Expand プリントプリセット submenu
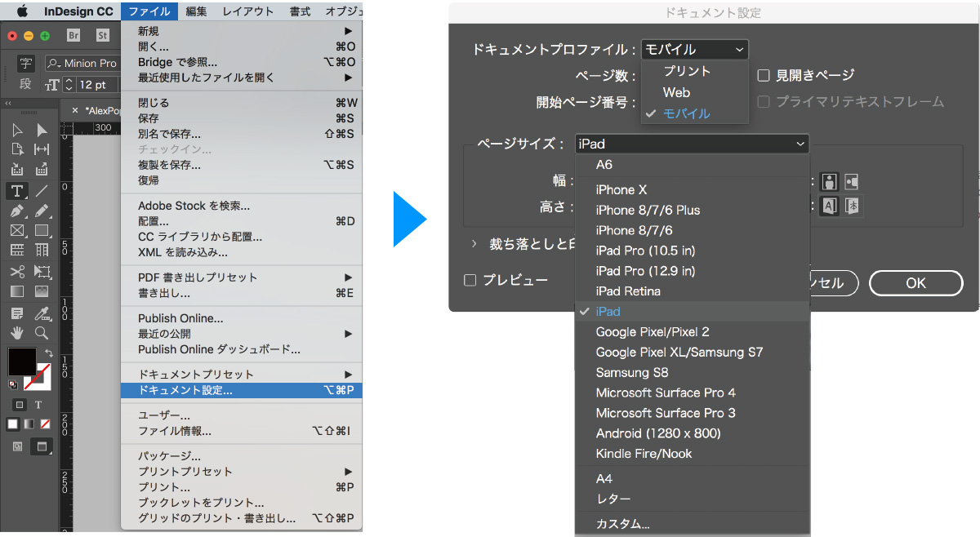Viewport: 980px width, 537px height. point(241,472)
